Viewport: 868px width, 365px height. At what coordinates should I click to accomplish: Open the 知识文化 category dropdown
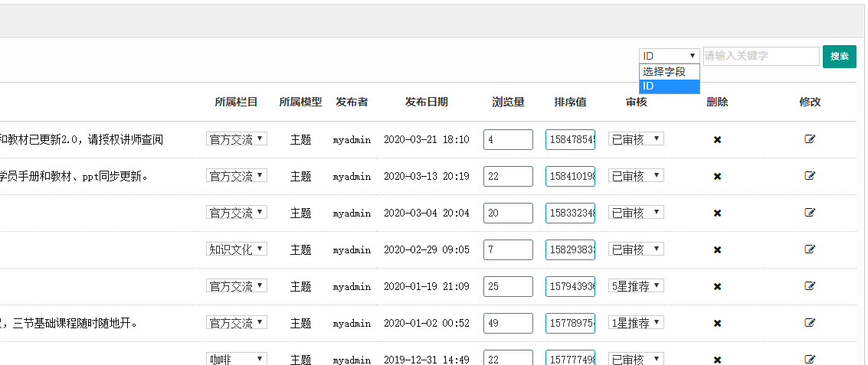coord(237,249)
